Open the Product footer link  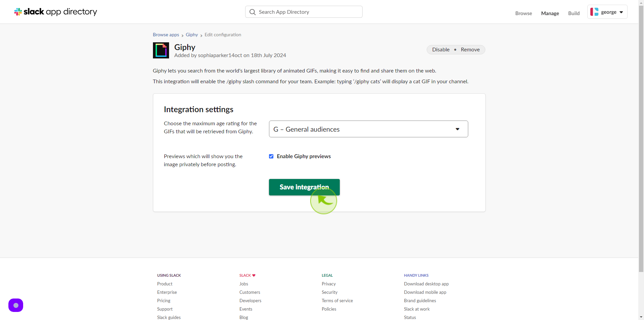pyautogui.click(x=165, y=284)
